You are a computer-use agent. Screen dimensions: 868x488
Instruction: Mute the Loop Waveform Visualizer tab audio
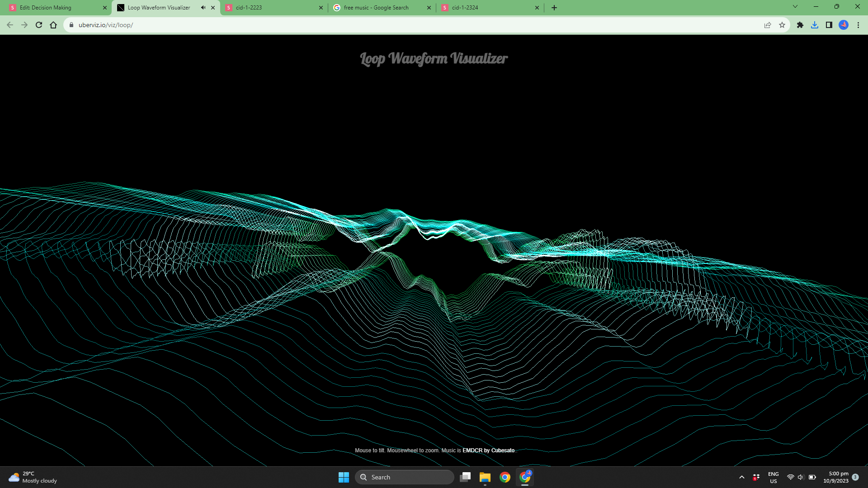[x=203, y=8]
